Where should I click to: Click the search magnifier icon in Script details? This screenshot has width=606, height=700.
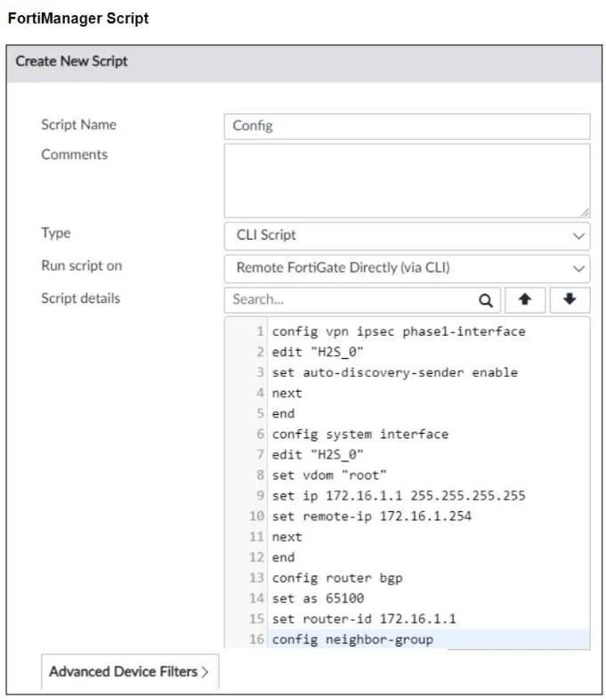click(486, 300)
